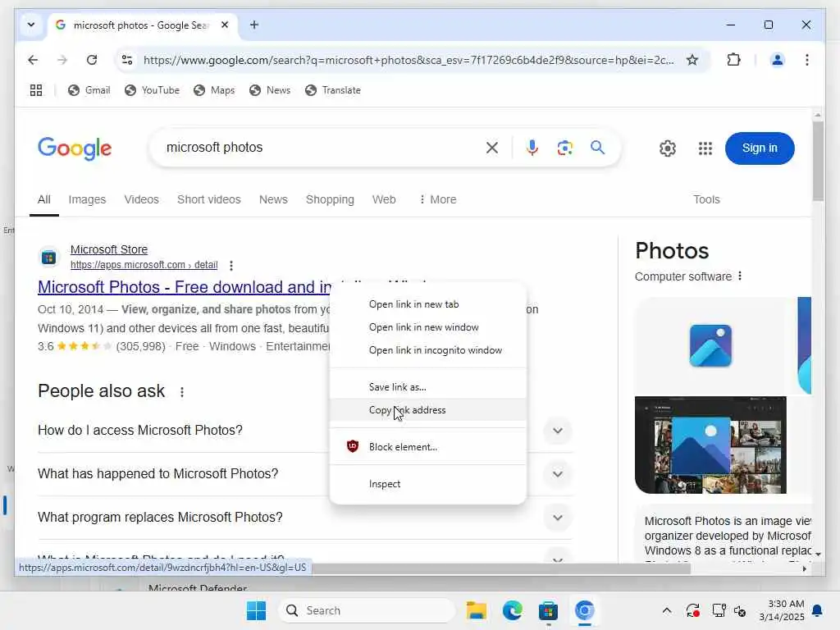The width and height of the screenshot is (840, 630).
Task: Open Microsoft Photos - Free download result link
Action: (185, 287)
